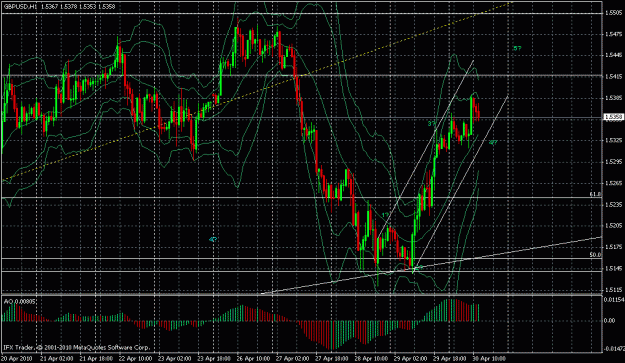625x363 pixels.
Task: Click the 1.5445 price axis label
Action: (613, 55)
